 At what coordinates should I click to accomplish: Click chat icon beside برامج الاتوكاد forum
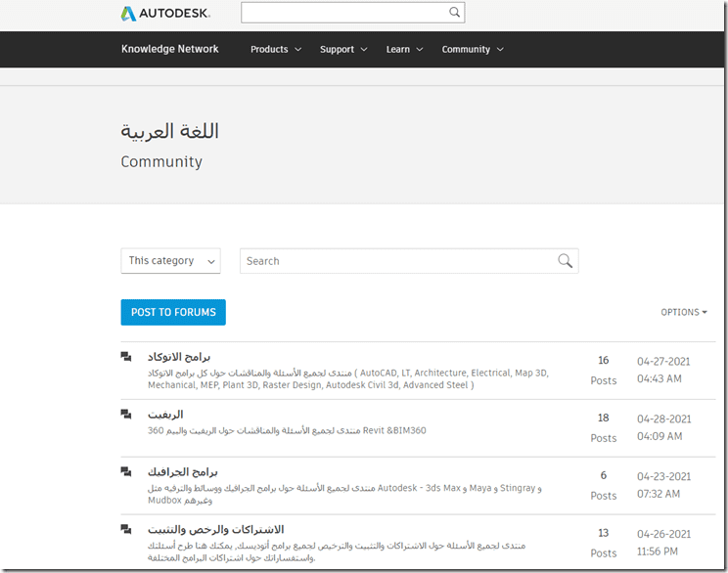point(126,357)
